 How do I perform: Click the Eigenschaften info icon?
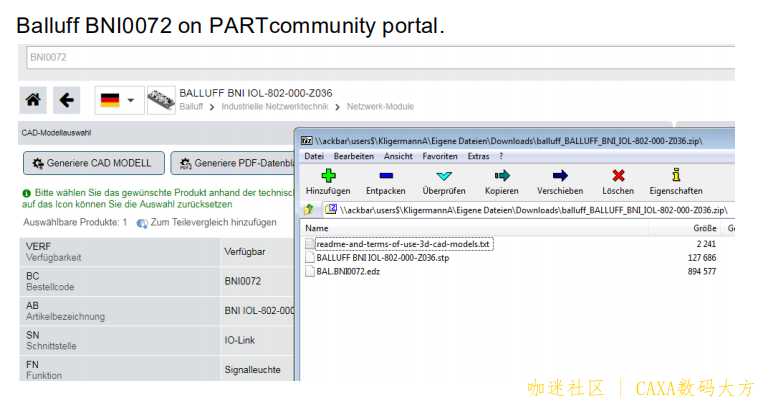[x=676, y=175]
